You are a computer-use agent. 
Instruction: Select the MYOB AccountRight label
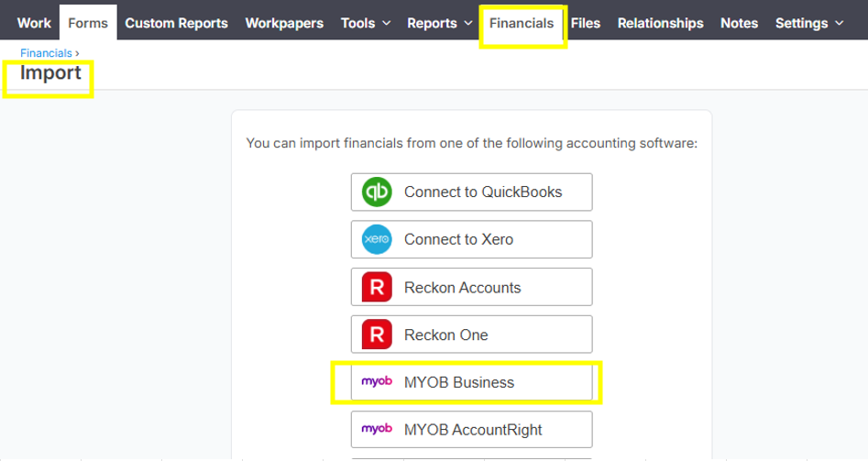(x=473, y=430)
